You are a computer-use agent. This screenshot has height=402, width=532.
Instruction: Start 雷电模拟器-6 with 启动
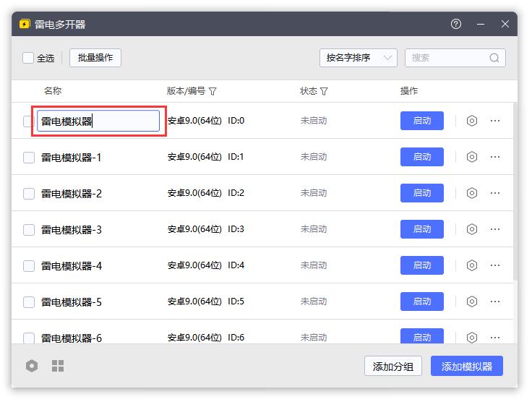[x=421, y=336]
